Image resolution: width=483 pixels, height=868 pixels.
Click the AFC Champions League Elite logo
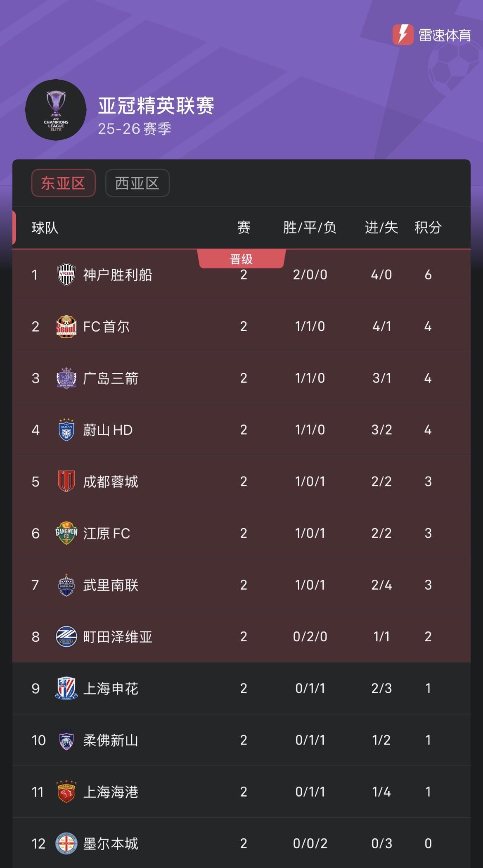[x=56, y=110]
